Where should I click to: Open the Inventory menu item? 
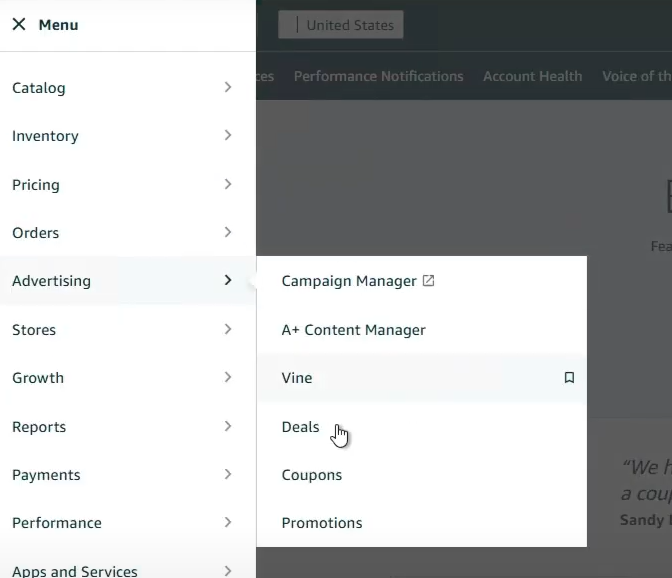tap(128, 136)
